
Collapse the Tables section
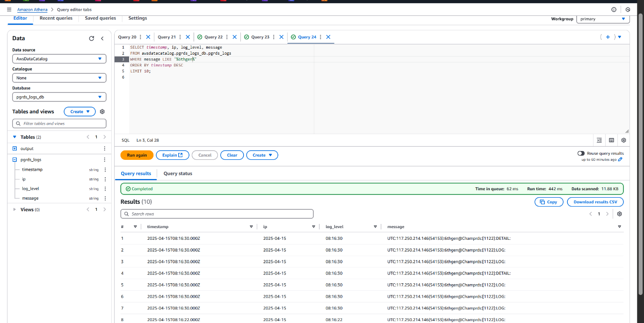pos(14,137)
